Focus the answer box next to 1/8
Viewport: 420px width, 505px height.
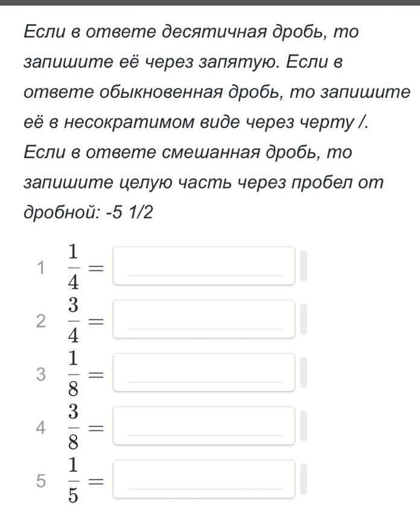pos(204,373)
